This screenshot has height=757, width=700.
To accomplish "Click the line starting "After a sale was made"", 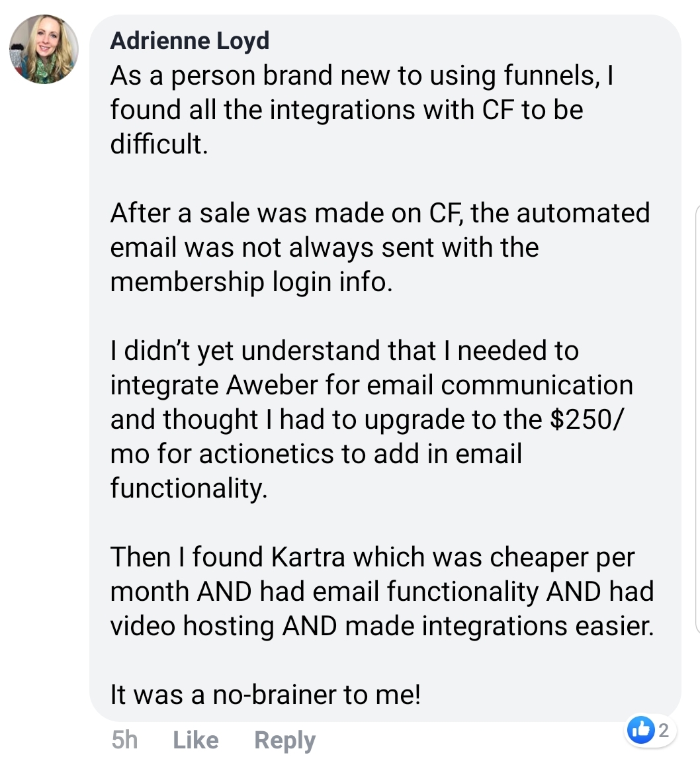I will [380, 213].
